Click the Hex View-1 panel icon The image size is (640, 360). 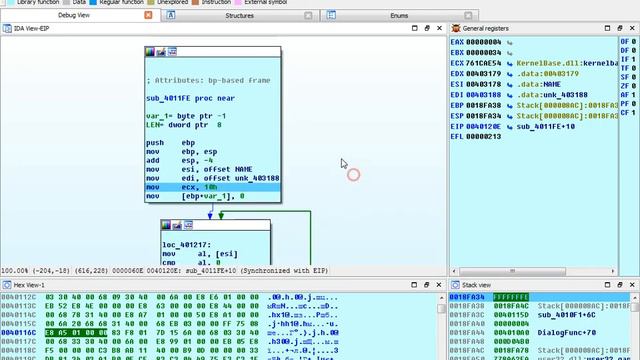pyautogui.click(x=7, y=285)
